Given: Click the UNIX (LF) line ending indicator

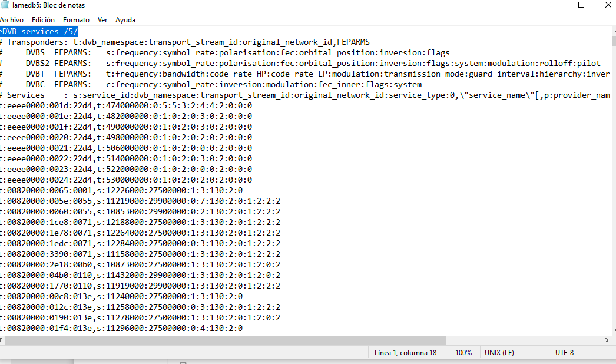Looking at the screenshot, I should 499,353.
